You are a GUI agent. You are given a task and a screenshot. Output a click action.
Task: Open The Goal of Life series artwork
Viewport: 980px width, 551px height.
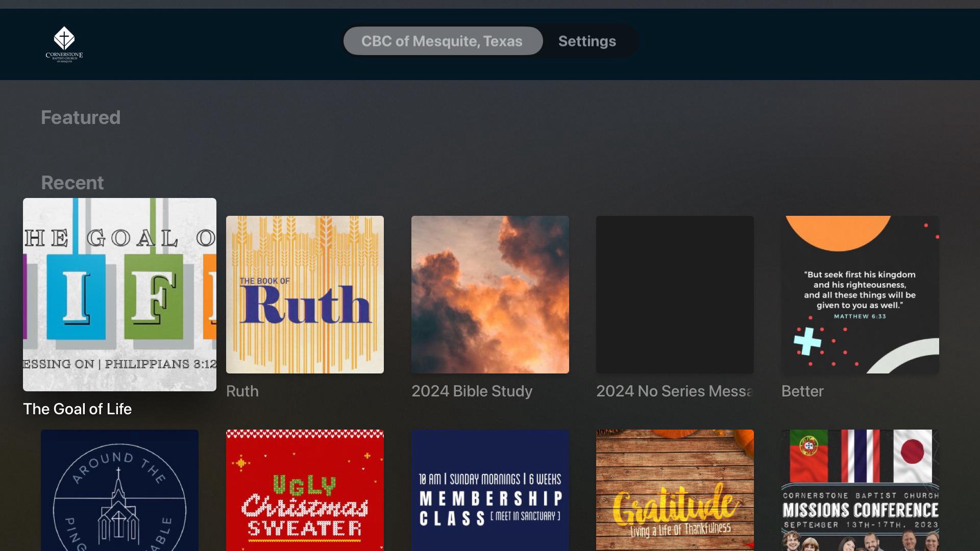pyautogui.click(x=119, y=294)
